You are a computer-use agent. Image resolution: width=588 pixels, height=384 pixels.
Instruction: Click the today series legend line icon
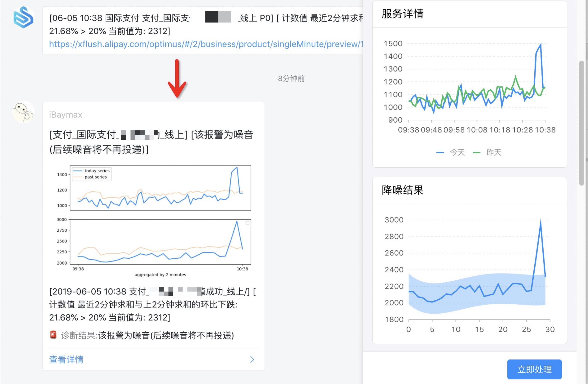click(x=78, y=171)
